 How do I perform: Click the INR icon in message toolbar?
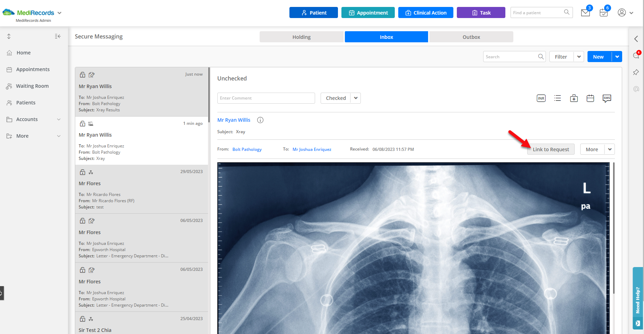[541, 98]
